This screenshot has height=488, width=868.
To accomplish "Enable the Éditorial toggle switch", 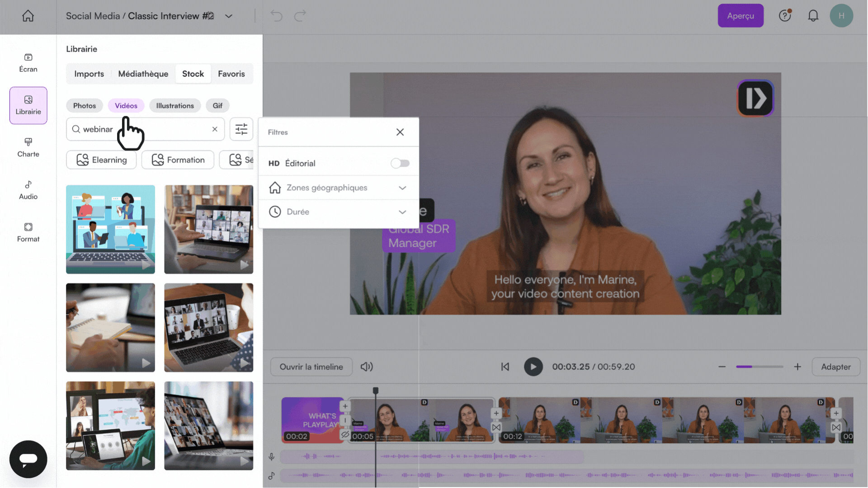I will coord(400,164).
